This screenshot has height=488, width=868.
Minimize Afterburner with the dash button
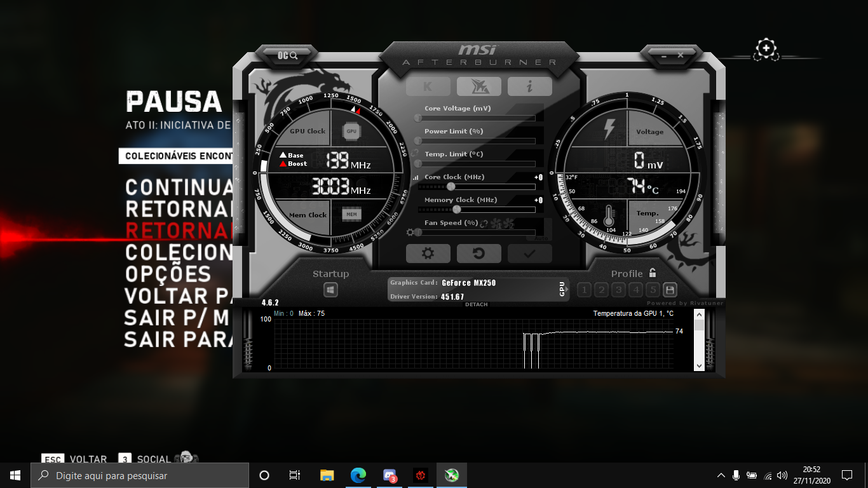click(664, 56)
